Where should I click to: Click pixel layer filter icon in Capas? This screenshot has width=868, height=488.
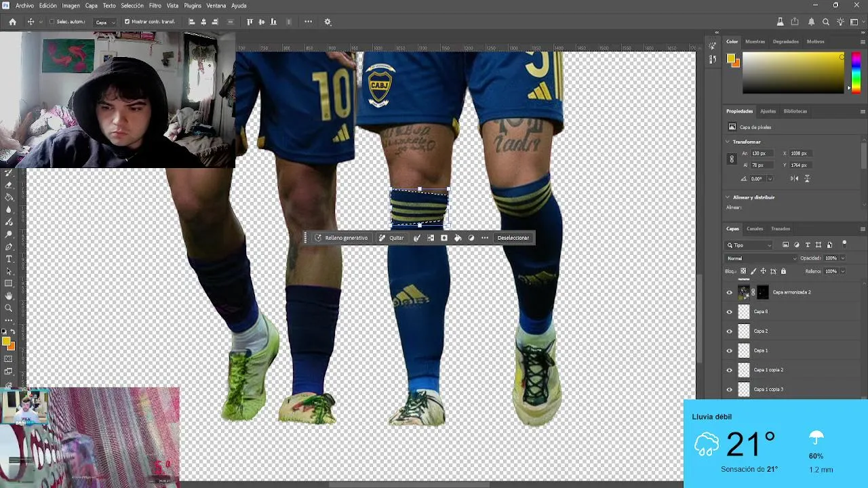pyautogui.click(x=785, y=245)
